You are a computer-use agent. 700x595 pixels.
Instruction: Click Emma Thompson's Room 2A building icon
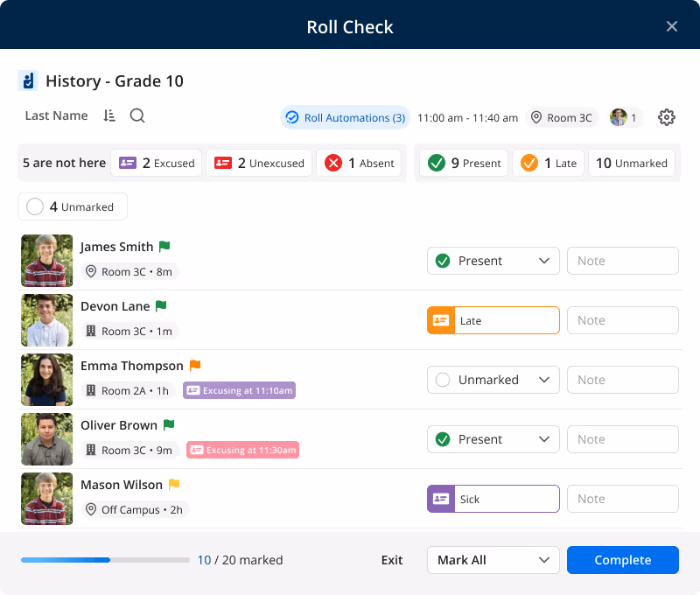pyautogui.click(x=91, y=390)
